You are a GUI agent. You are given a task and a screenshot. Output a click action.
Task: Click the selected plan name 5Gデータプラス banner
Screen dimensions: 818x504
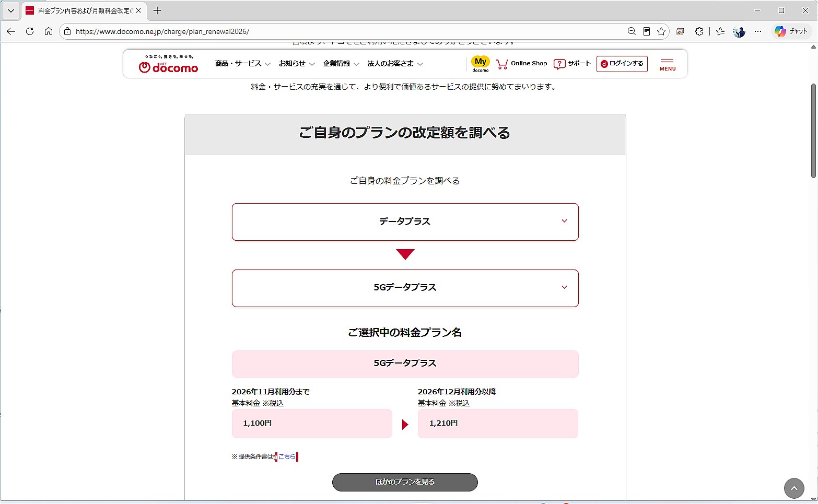click(405, 364)
